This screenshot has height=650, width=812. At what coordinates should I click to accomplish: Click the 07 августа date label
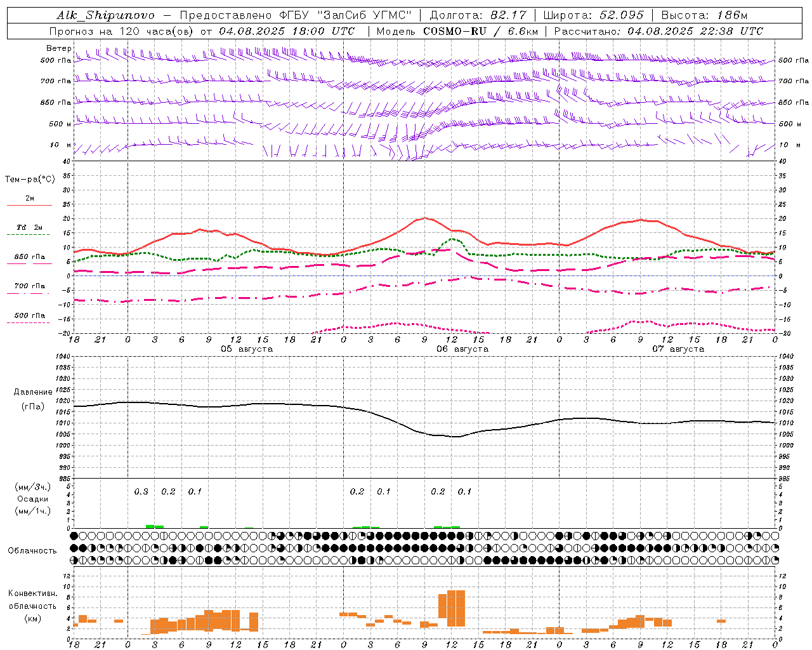(x=678, y=349)
